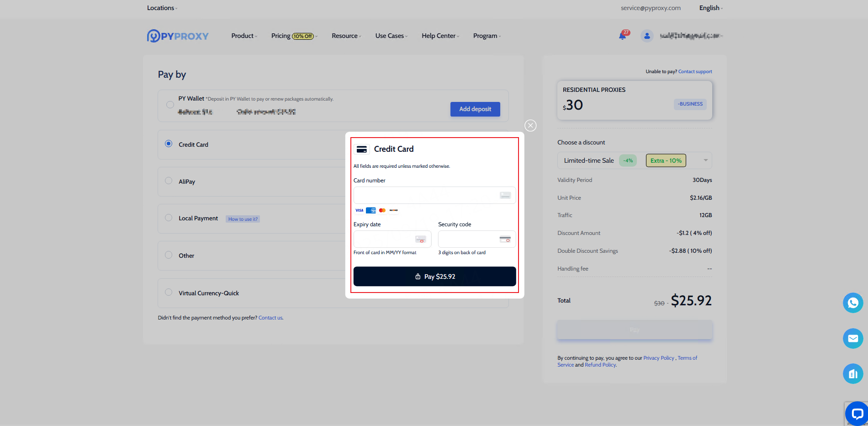This screenshot has height=426, width=868.
Task: Expand the Choose a discount dropdown
Action: click(705, 160)
